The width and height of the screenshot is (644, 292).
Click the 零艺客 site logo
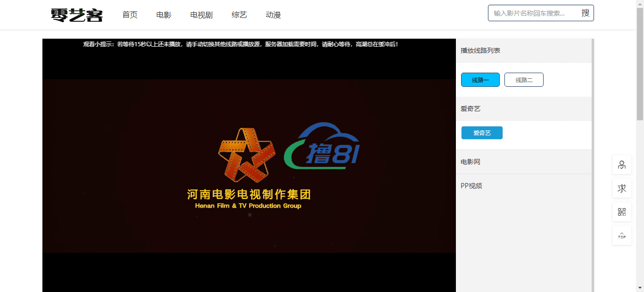point(76,15)
